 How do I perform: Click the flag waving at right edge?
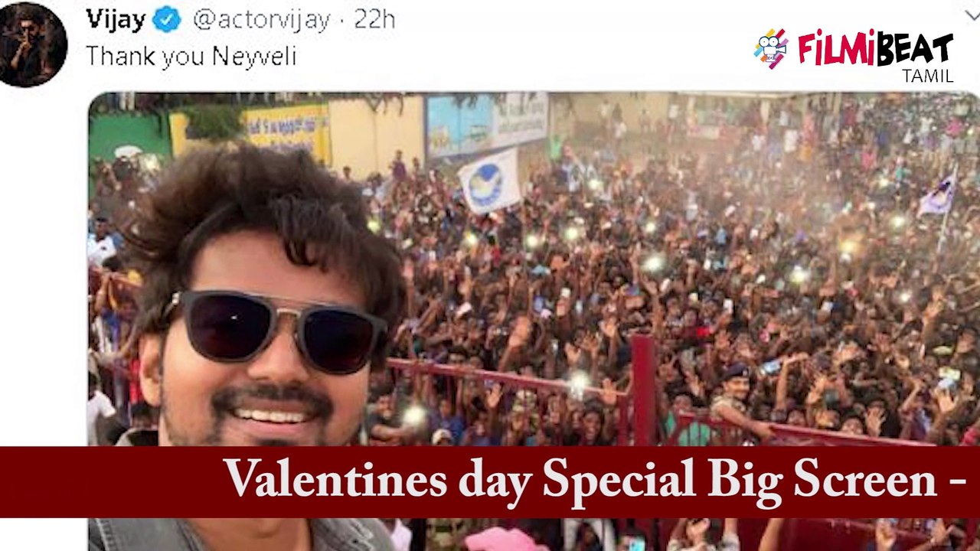tap(938, 196)
